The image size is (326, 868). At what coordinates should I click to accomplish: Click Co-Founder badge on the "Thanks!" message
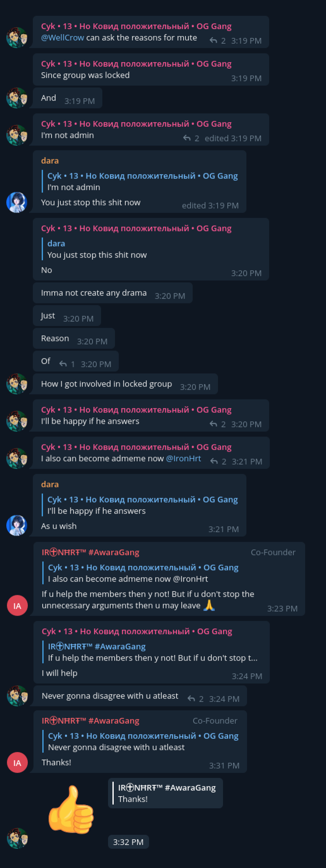click(x=215, y=721)
